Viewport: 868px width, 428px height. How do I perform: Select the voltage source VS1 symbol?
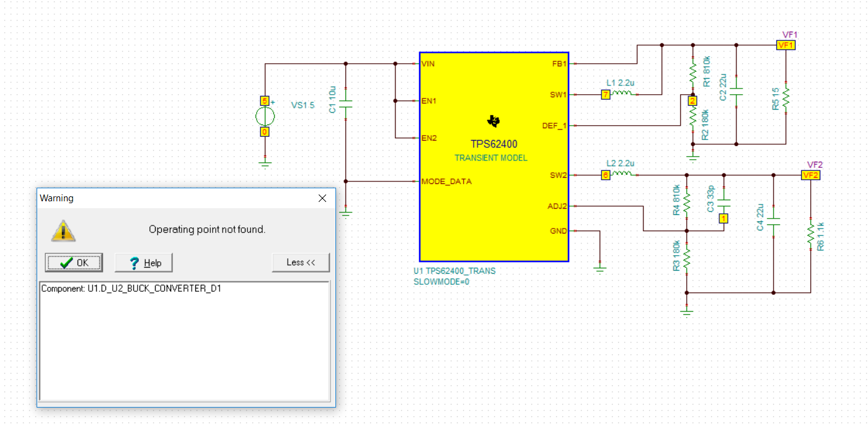[265, 116]
